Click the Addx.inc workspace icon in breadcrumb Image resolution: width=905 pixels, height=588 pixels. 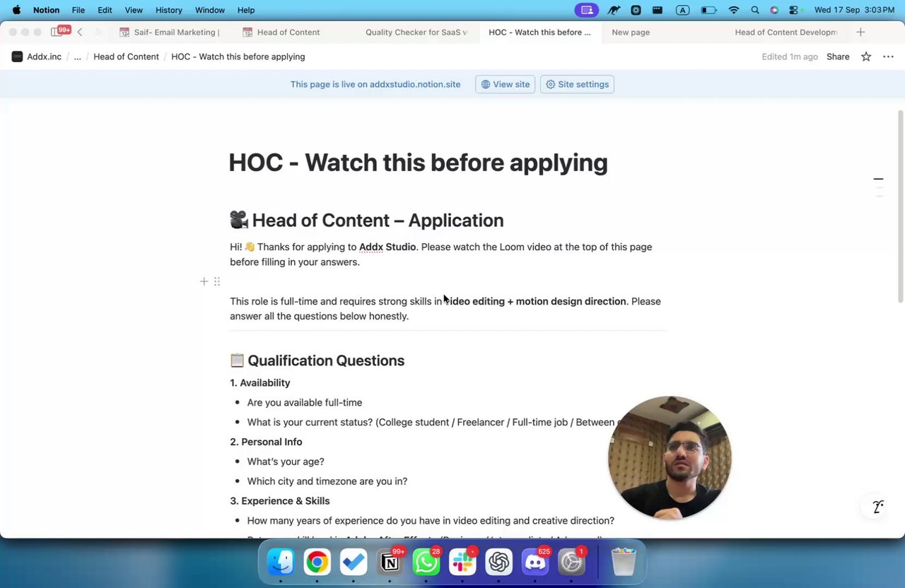pos(17,57)
